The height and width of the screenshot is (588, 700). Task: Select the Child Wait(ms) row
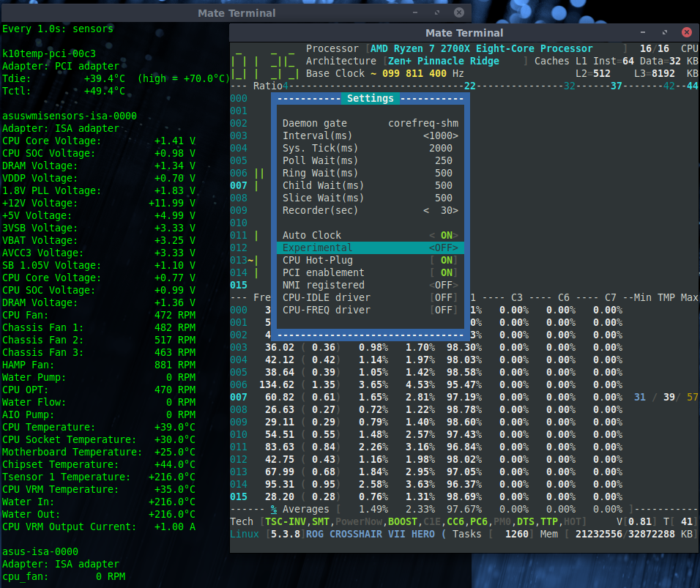(371, 186)
